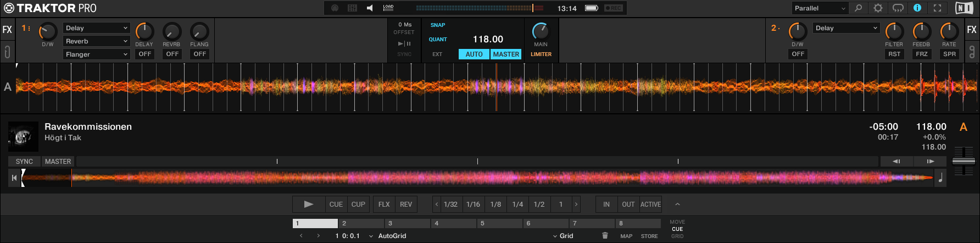Open the Preferences gear icon
Viewport: 980px width, 243px height.
878,8
